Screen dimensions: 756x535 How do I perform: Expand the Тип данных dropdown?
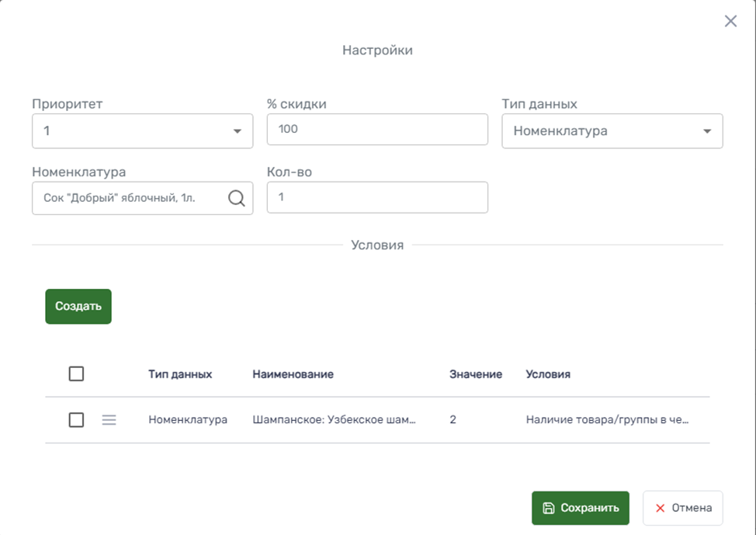[612, 131]
